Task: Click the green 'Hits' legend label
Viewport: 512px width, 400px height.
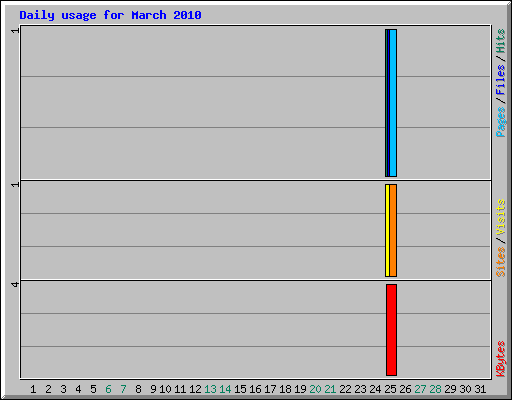Action: click(500, 41)
